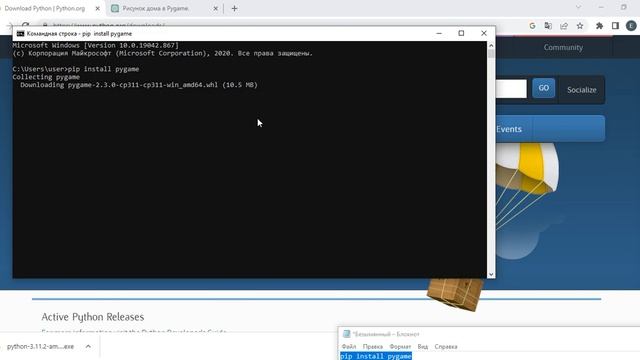Open tab search chevron in Chrome
Screen dimensions: 640x360
(578, 7)
